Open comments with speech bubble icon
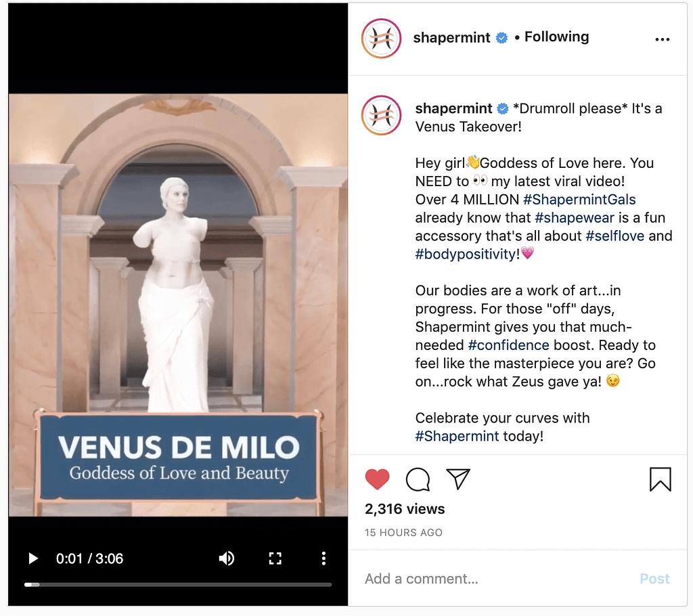Image resolution: width=693 pixels, height=616 pixels. (418, 479)
